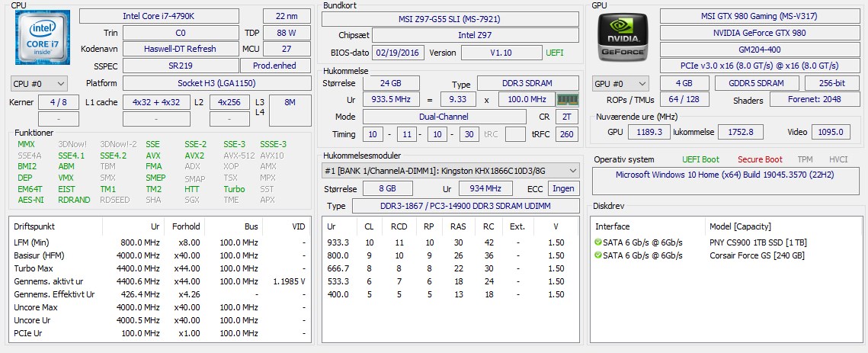Click the BIOS date 02/19/2016 field
Screen dimensions: 868x353
click(399, 53)
